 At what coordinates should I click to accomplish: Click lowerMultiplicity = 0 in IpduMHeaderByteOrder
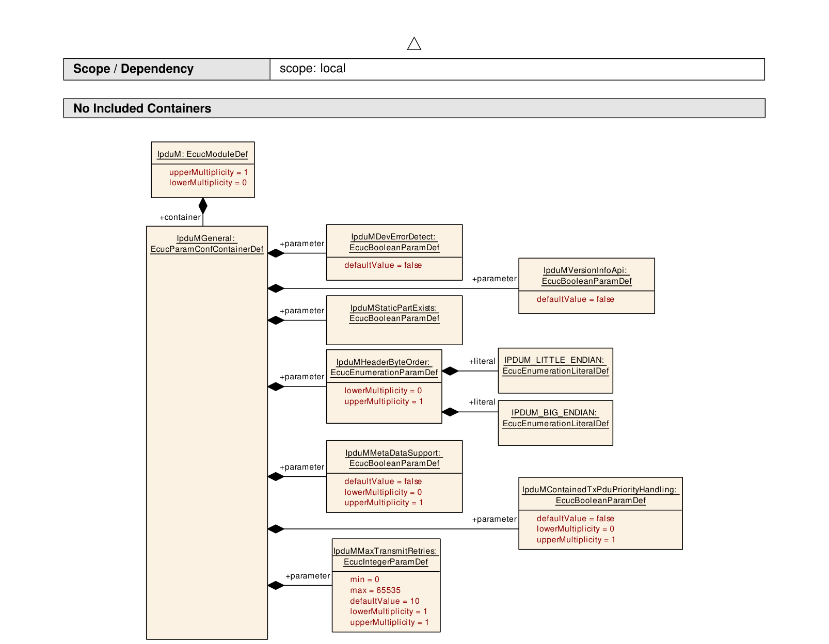pyautogui.click(x=383, y=391)
